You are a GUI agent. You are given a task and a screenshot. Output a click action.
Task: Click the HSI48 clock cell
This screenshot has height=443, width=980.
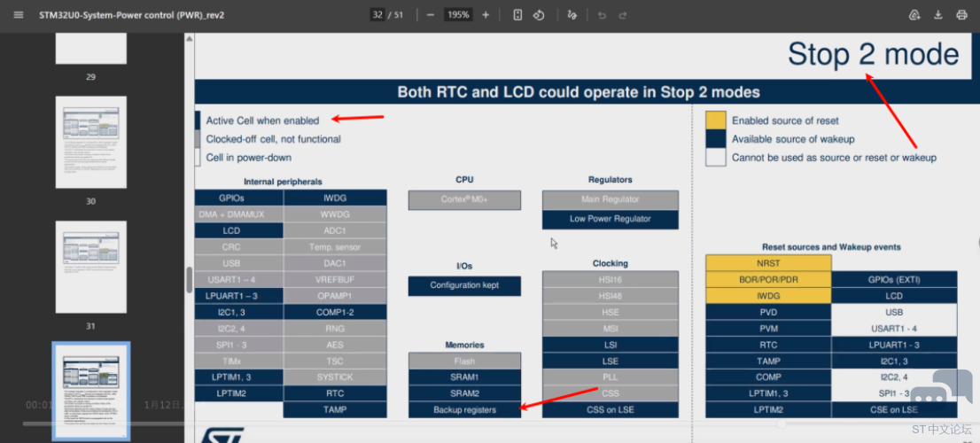click(610, 296)
